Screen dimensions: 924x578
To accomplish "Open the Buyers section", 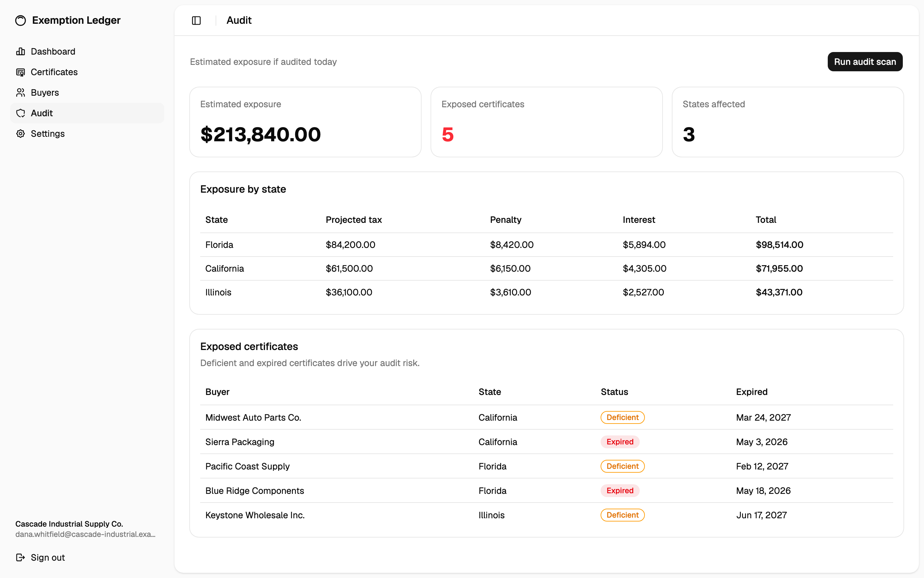I will [87, 92].
